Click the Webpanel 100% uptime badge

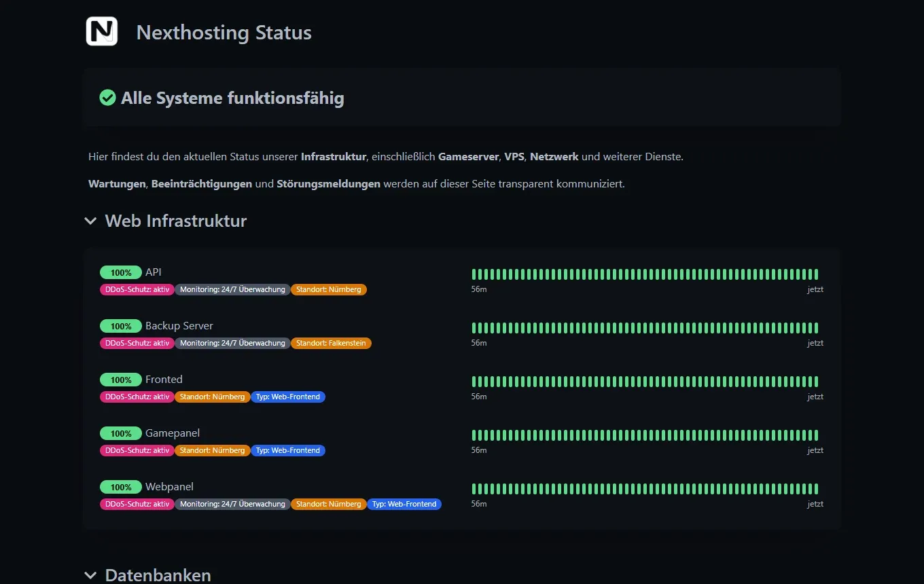point(121,487)
